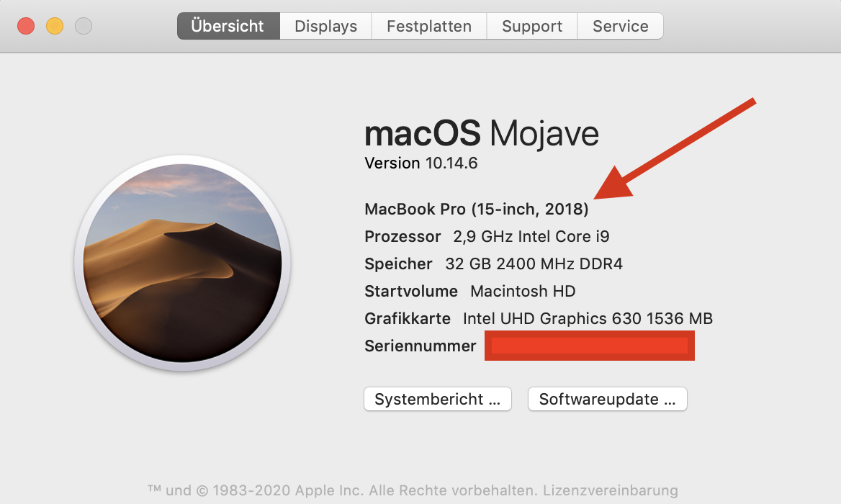Click the yellow minimize window button
The height and width of the screenshot is (504, 841).
tap(55, 27)
